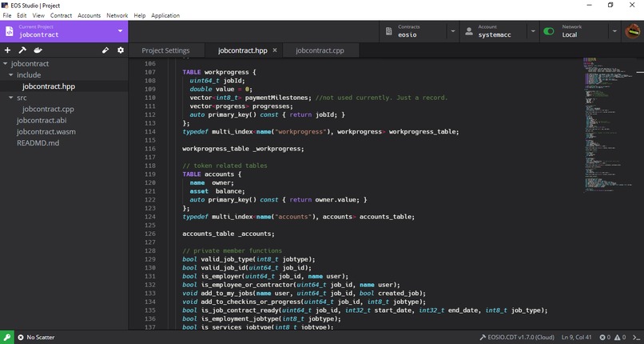Collapse the jobcontract root folder
Screen dimensions: 644x344
pos(6,64)
